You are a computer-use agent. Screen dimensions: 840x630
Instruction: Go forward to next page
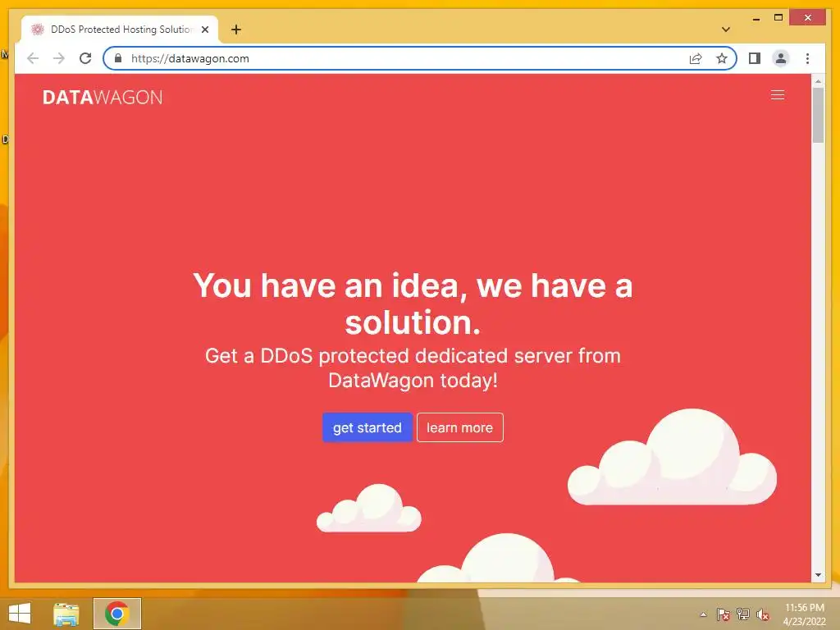(59, 58)
